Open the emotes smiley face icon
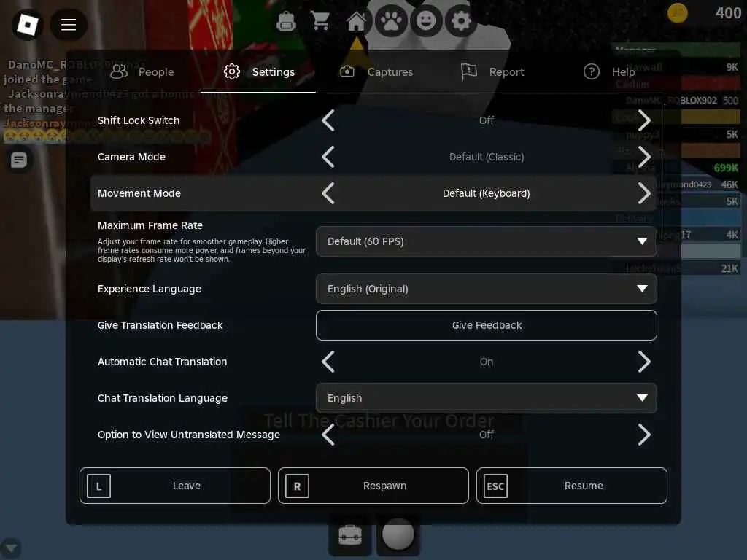Viewport: 747px width, 560px height. click(x=426, y=21)
